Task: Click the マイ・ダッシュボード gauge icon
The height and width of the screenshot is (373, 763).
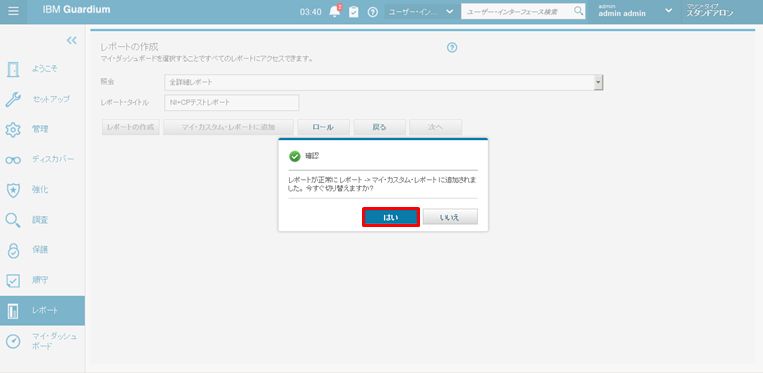Action: [13, 341]
